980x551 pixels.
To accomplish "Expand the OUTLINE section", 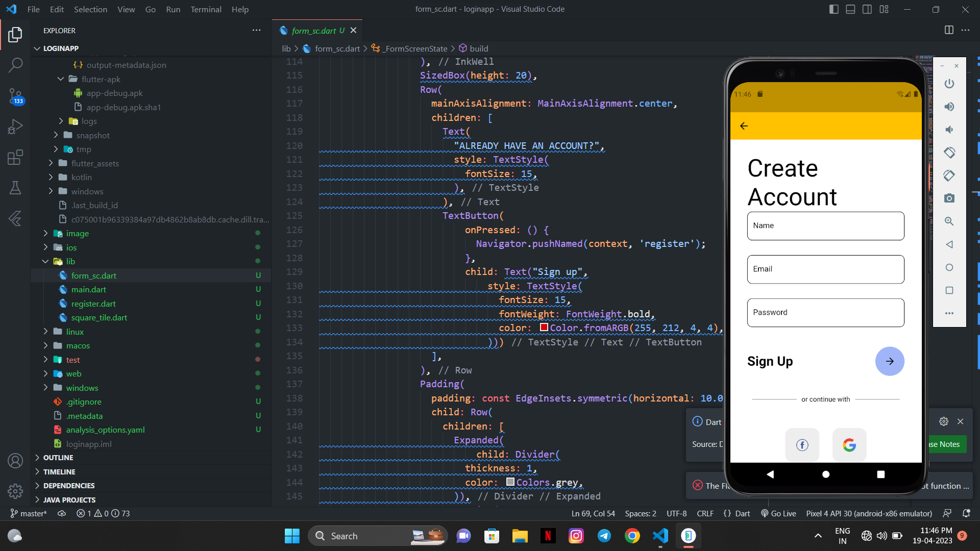I will click(58, 458).
